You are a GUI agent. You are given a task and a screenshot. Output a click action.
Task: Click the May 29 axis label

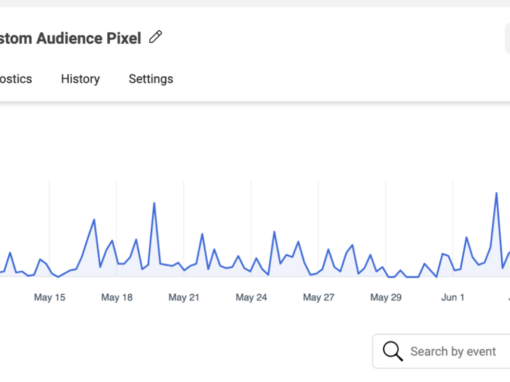coord(386,297)
